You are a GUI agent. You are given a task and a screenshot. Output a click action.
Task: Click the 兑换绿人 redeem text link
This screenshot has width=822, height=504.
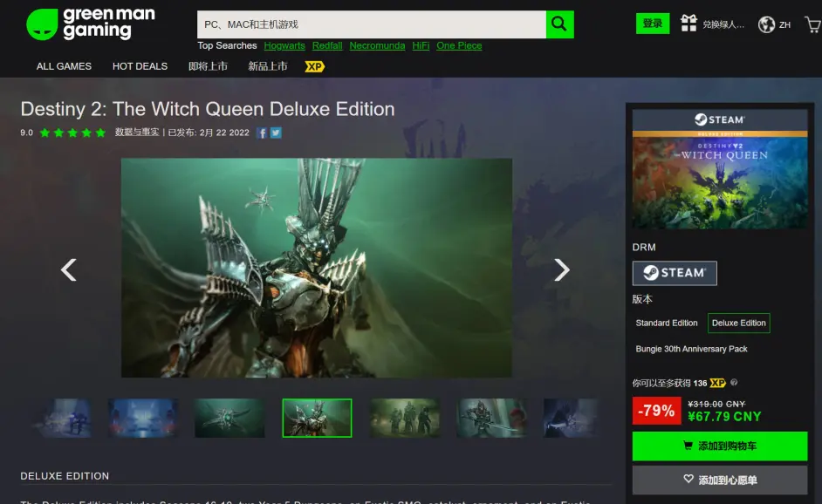point(723,24)
